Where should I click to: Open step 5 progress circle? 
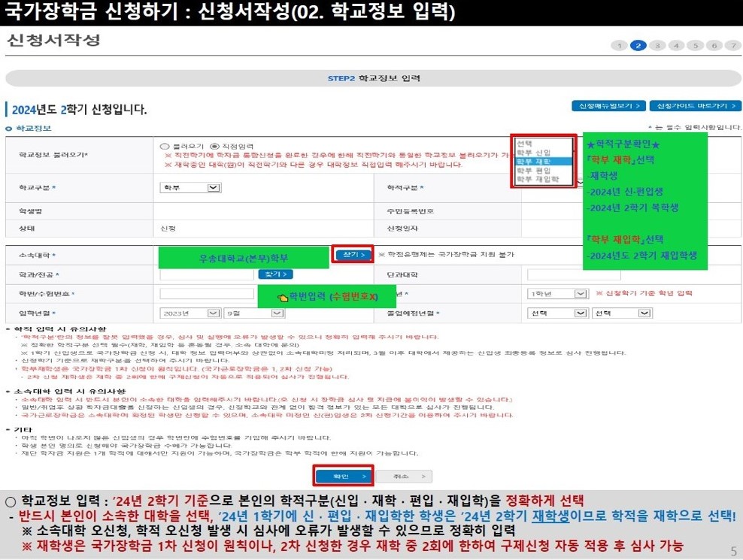(695, 46)
